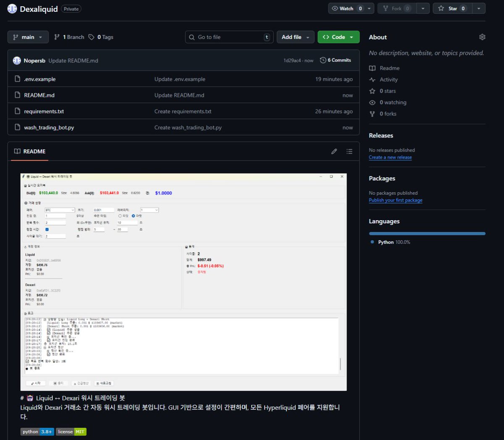Image resolution: width=504 pixels, height=440 pixels.
Task: Open the Packages heading link
Action: pos(382,178)
